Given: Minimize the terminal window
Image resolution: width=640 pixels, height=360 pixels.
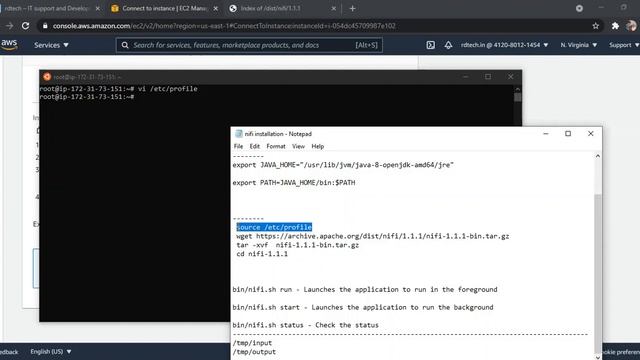Looking at the screenshot, I should point(465,77).
